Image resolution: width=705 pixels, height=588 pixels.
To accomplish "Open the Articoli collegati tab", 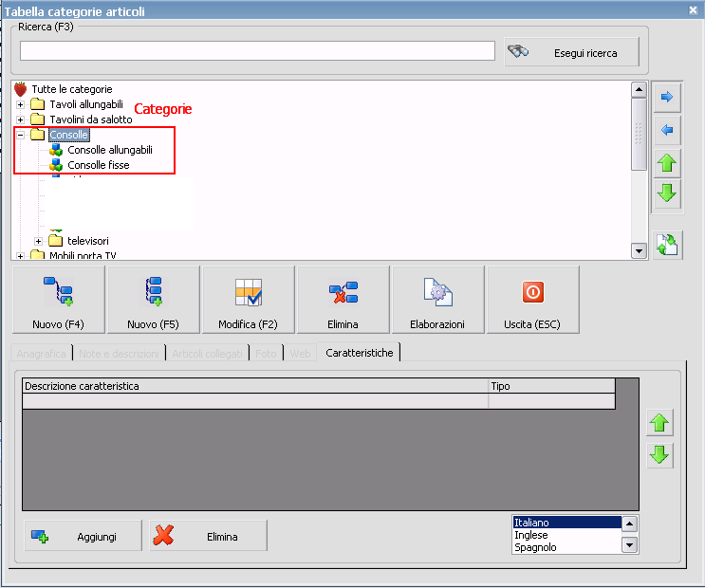I will (x=207, y=354).
